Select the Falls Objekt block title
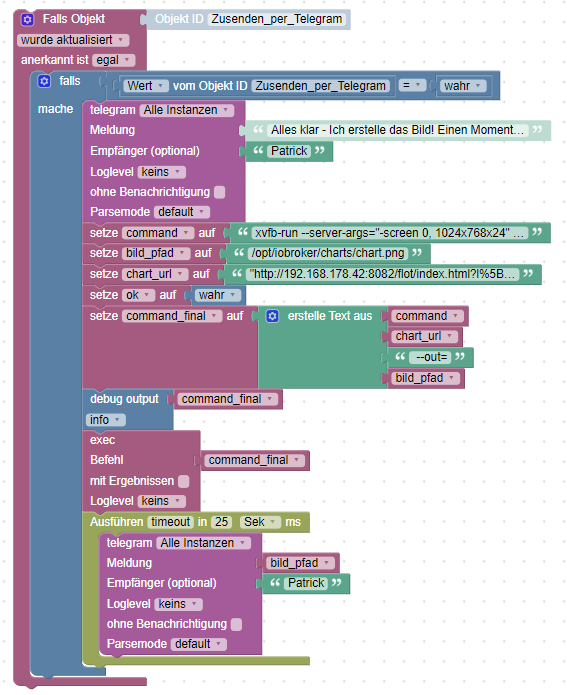Viewport: 567px width, 695px height. (x=74, y=19)
